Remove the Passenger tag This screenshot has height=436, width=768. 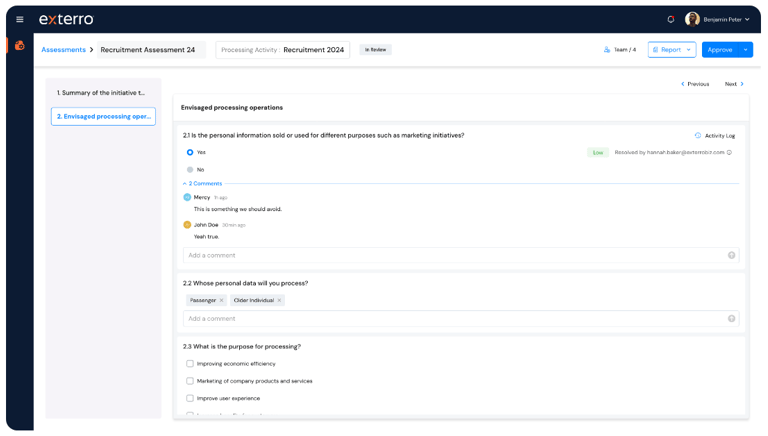(221, 300)
